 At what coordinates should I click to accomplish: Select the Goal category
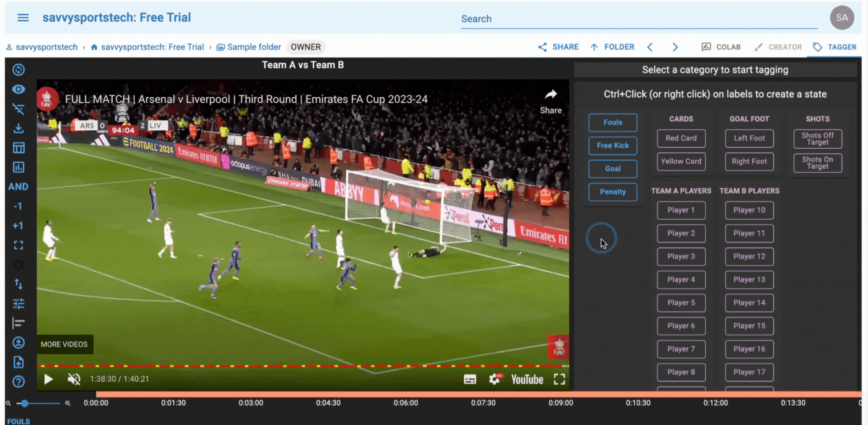coord(613,169)
